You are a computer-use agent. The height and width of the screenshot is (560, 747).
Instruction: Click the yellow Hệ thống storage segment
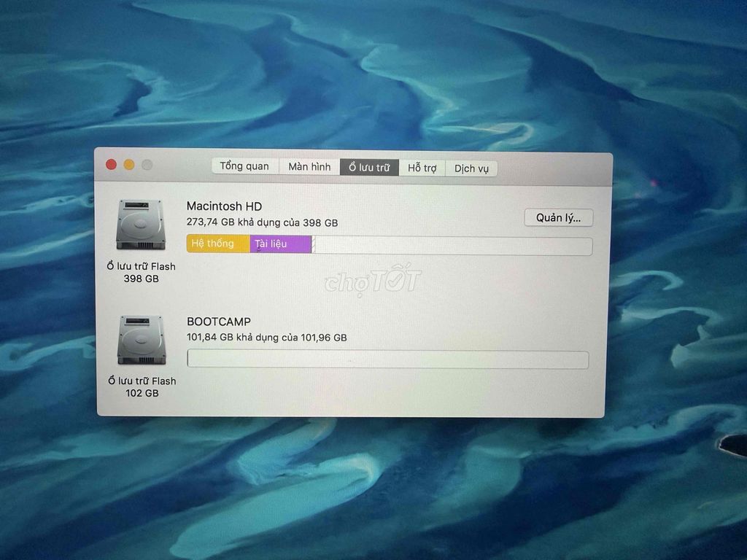[x=217, y=244]
